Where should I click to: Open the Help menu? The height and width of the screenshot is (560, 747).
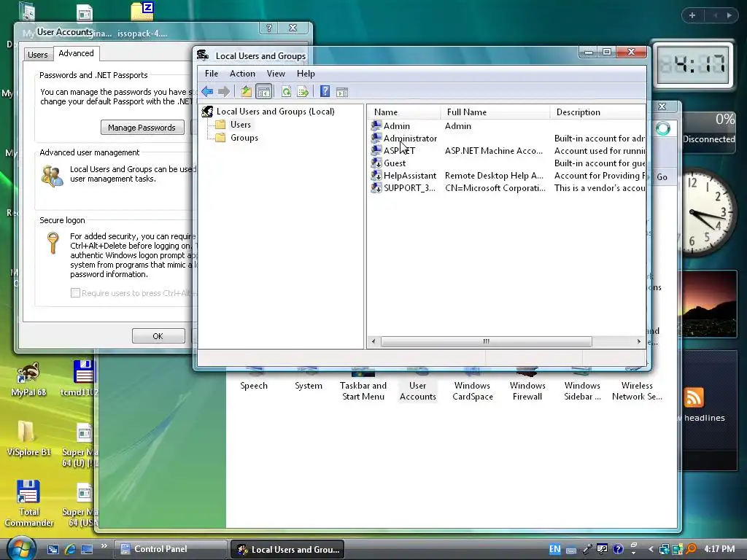306,74
